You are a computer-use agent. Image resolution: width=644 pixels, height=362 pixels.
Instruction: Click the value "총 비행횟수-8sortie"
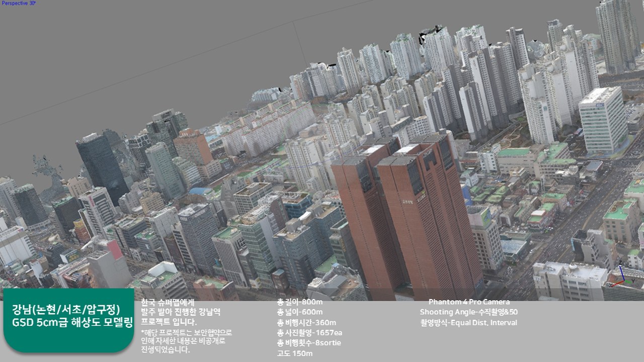309,343
